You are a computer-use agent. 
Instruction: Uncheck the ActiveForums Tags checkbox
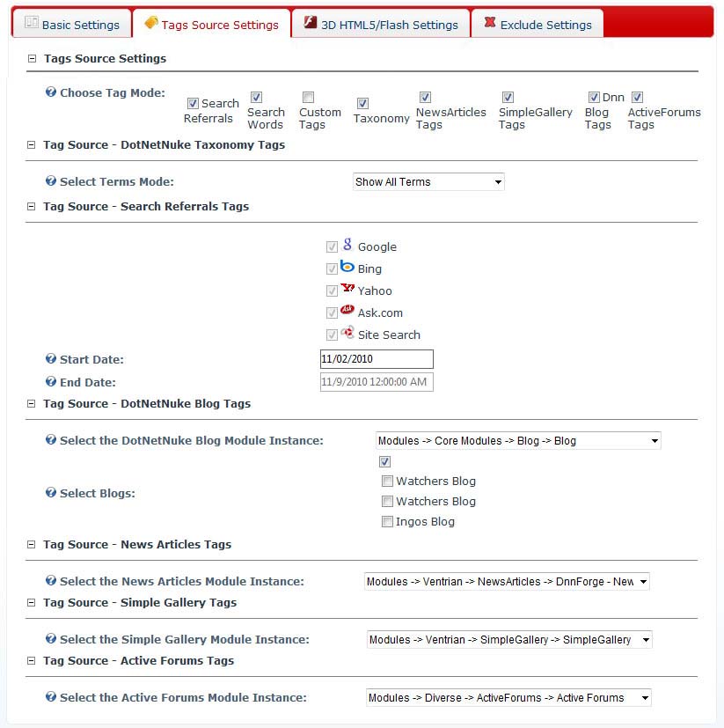click(x=637, y=97)
